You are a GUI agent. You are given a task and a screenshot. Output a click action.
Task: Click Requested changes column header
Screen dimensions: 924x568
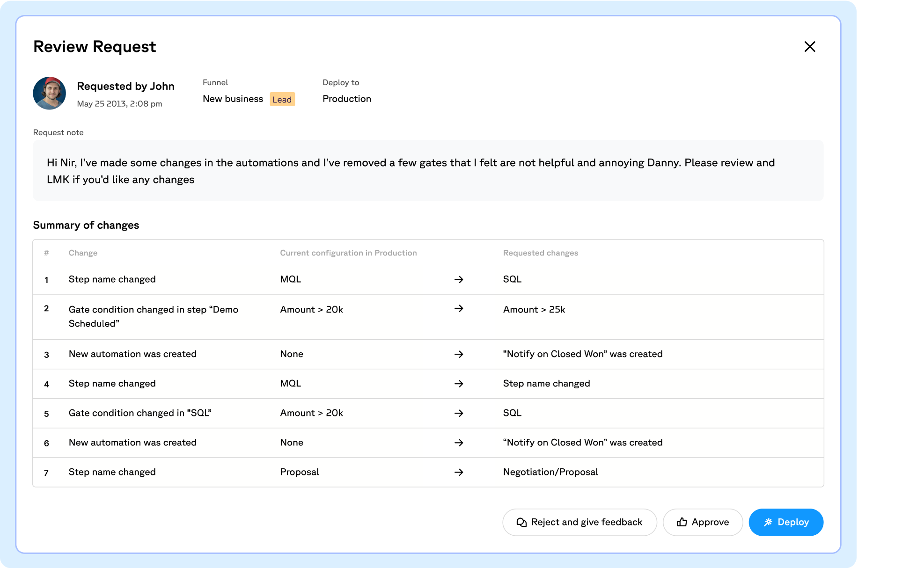point(540,253)
